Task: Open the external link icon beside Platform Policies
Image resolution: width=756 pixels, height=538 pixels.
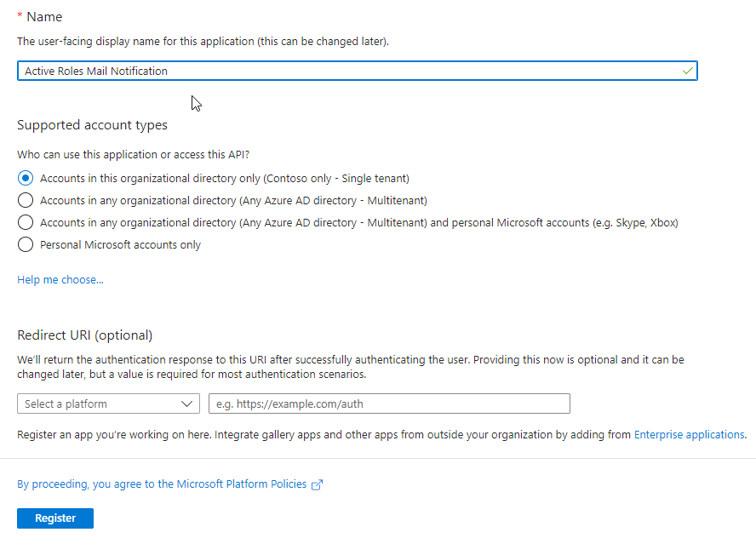Action: click(x=317, y=484)
